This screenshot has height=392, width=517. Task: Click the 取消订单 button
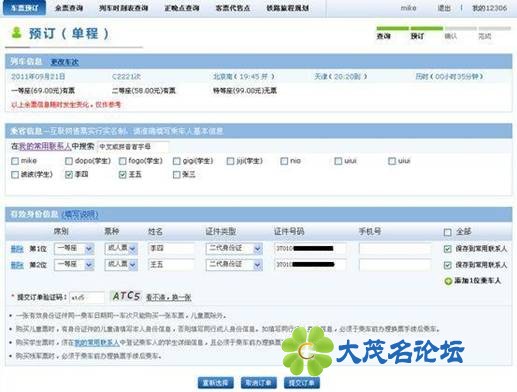pyautogui.click(x=258, y=383)
